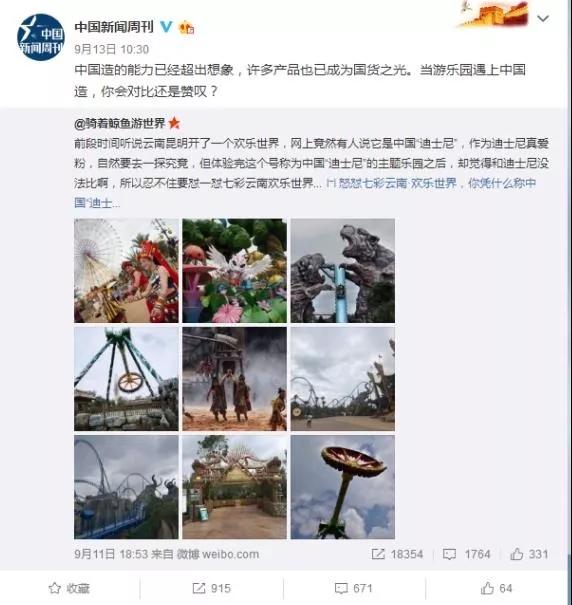Viewport: 572px width, 605px height.
Task: Open the park entrance gate photo
Action: 235,487
